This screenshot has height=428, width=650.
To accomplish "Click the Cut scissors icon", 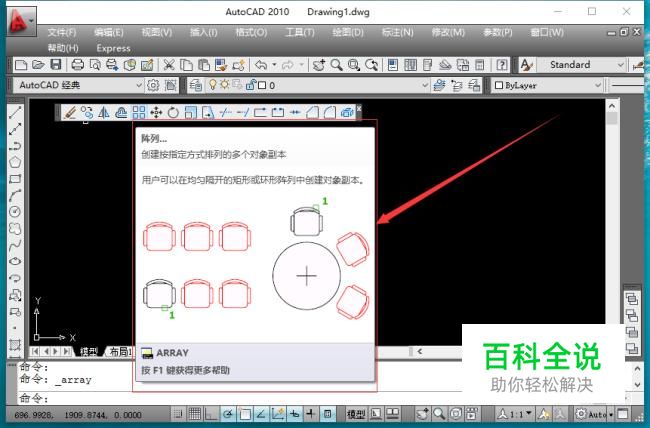I will pyautogui.click(x=169, y=65).
